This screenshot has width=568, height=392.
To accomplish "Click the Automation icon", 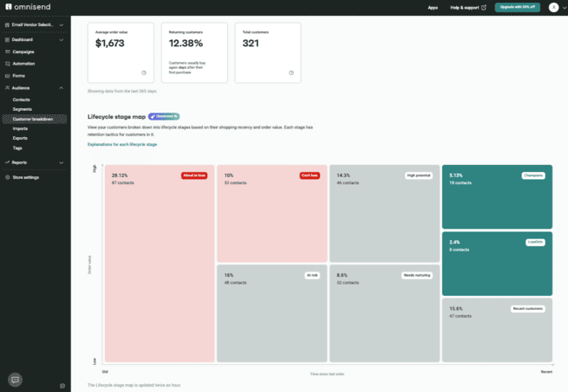I will pyautogui.click(x=7, y=64).
